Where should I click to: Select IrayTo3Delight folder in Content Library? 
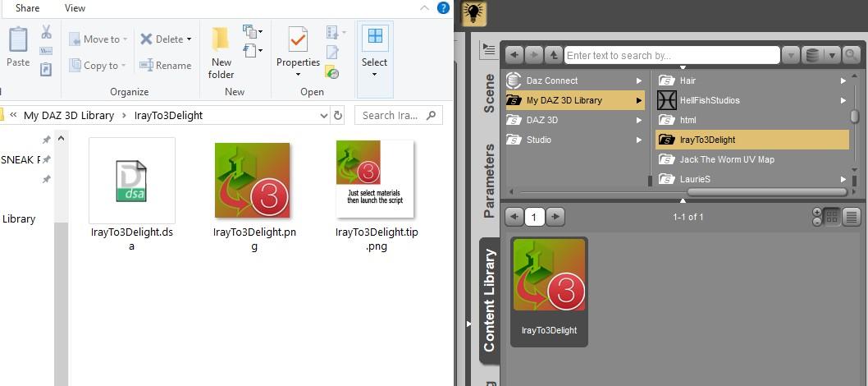click(x=752, y=140)
